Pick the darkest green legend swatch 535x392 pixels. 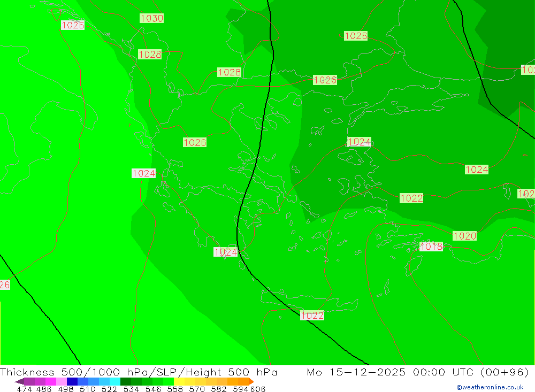pyautogui.click(x=126, y=381)
